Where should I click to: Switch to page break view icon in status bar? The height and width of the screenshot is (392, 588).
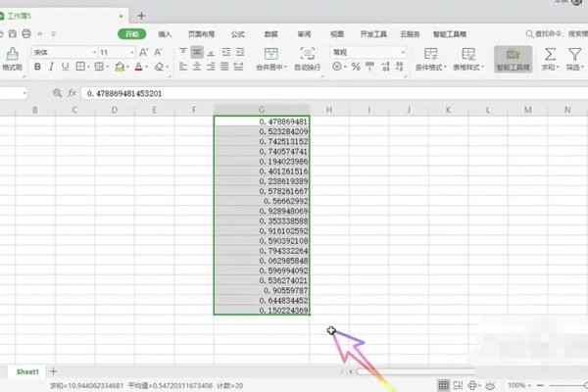pos(458,385)
